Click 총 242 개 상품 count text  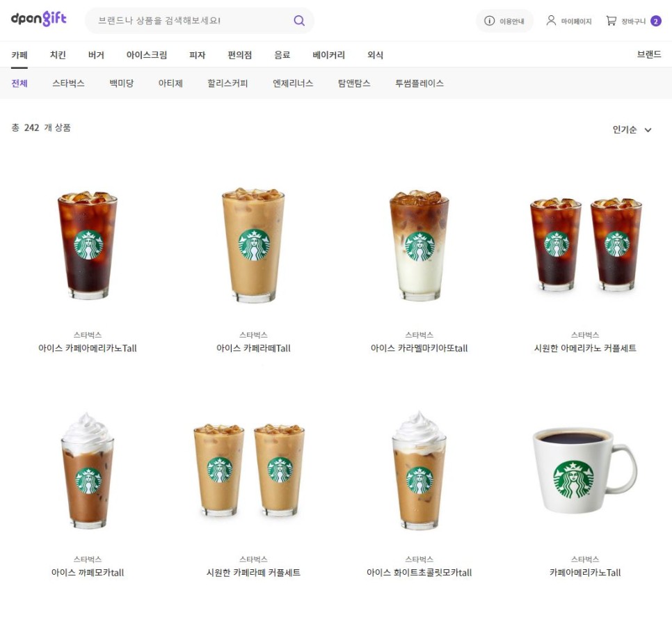coord(41,128)
